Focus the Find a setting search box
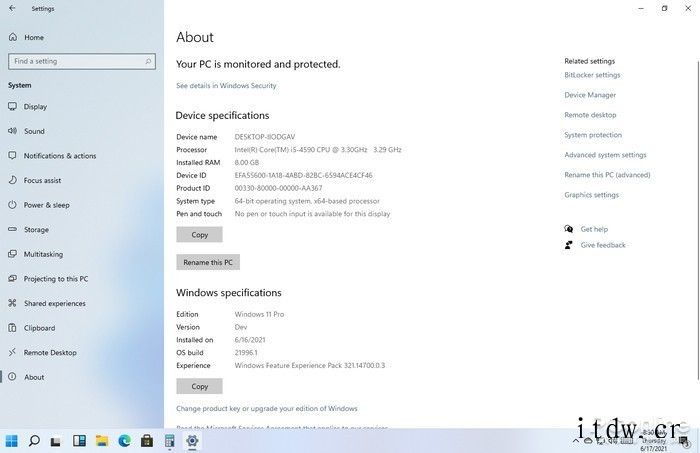 tap(82, 61)
